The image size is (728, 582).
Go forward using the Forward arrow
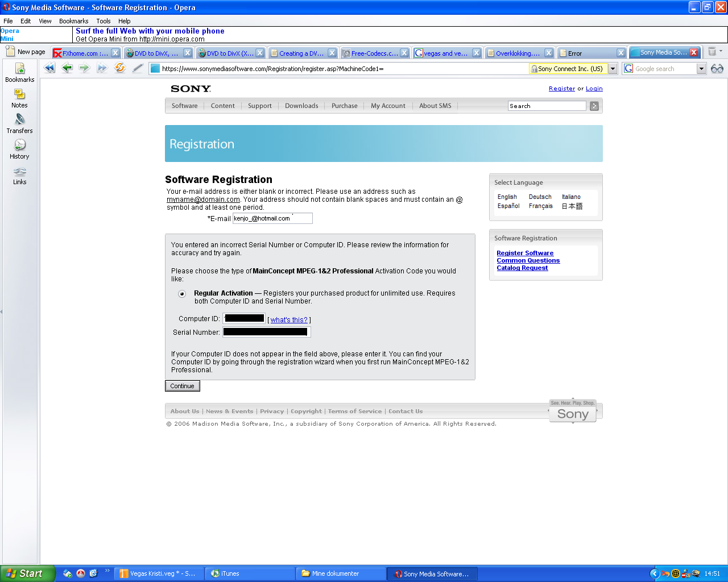pos(84,68)
